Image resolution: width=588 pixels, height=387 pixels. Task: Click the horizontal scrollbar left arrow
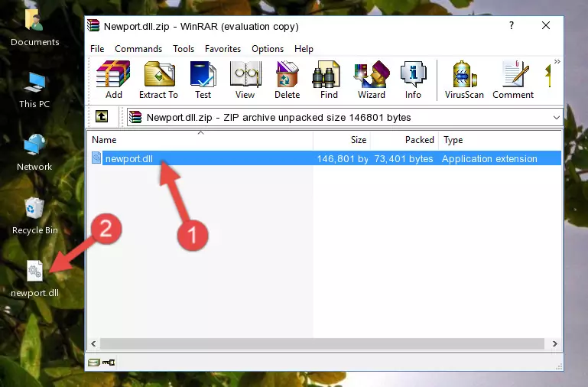coord(93,343)
